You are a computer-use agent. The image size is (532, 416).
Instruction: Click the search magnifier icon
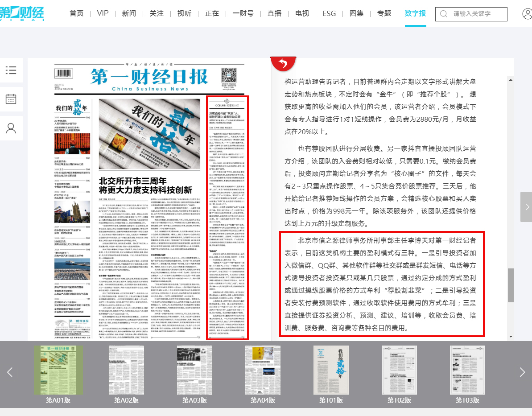click(444, 14)
